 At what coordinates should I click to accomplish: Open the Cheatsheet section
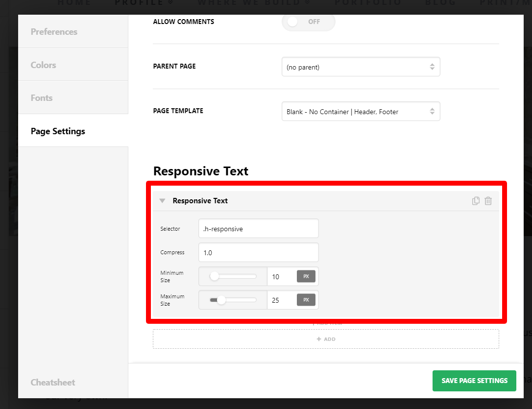52,382
